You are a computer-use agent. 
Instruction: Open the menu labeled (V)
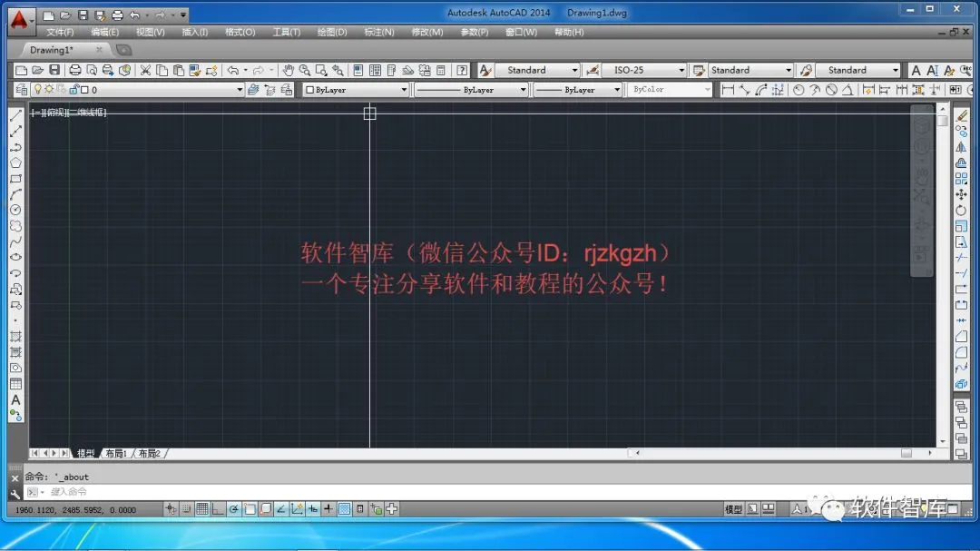pyautogui.click(x=151, y=32)
